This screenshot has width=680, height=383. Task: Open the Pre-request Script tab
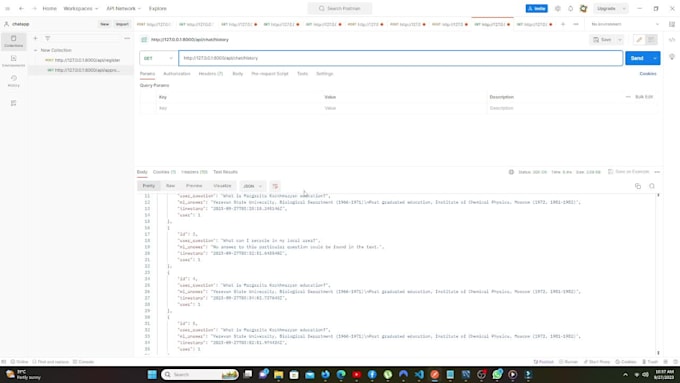[270, 74]
